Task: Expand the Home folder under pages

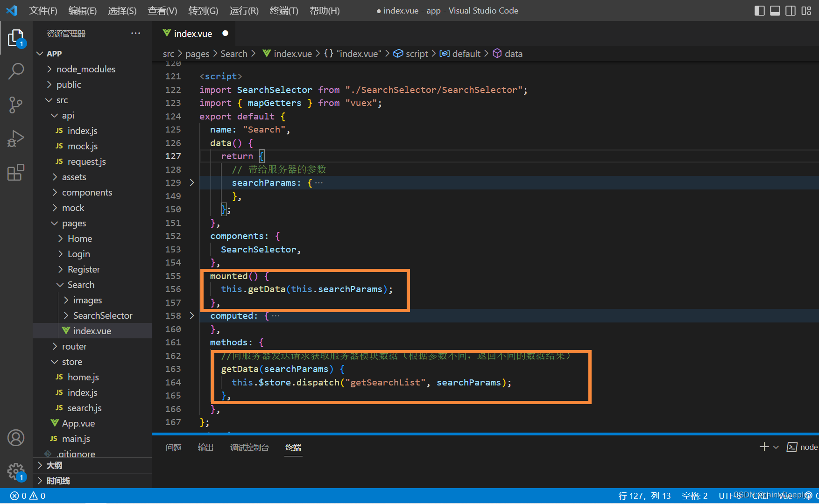Action: pyautogui.click(x=92, y=238)
